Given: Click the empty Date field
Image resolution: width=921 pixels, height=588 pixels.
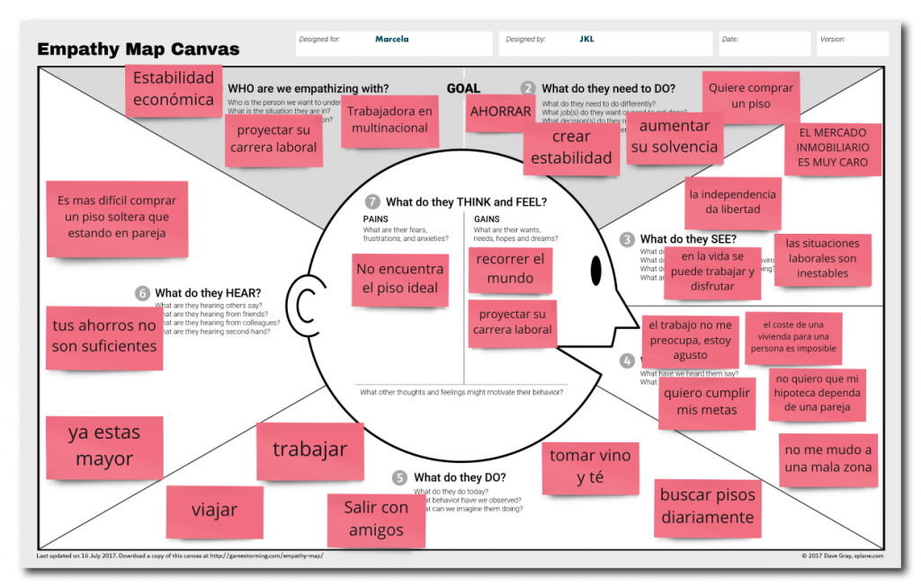Looking at the screenshot, I should (763, 44).
